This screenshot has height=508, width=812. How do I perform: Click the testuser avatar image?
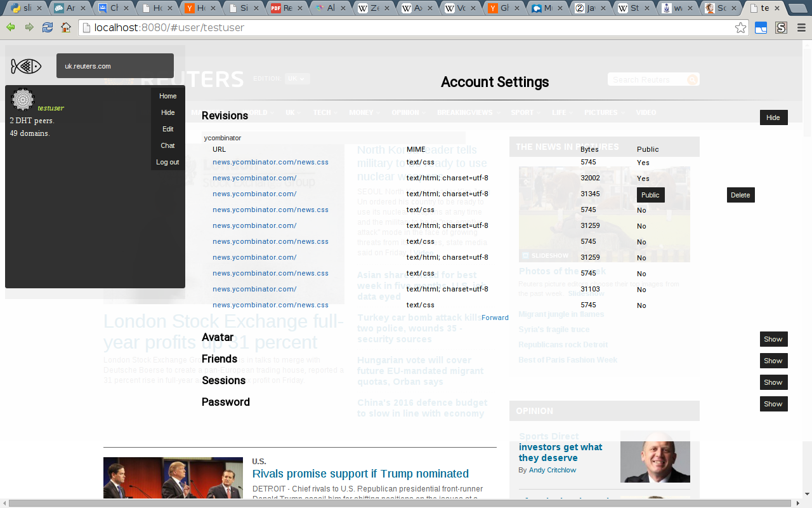pyautogui.click(x=23, y=100)
